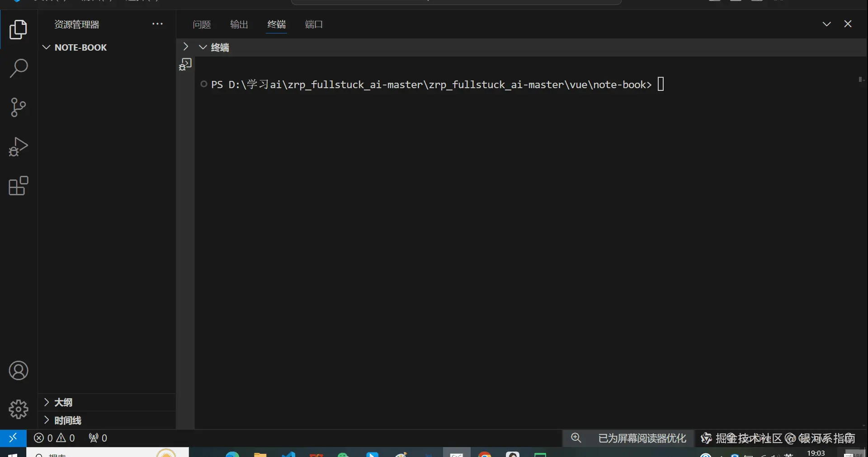Open the Source Control view
Screen dimensions: 868x457
pos(18,108)
